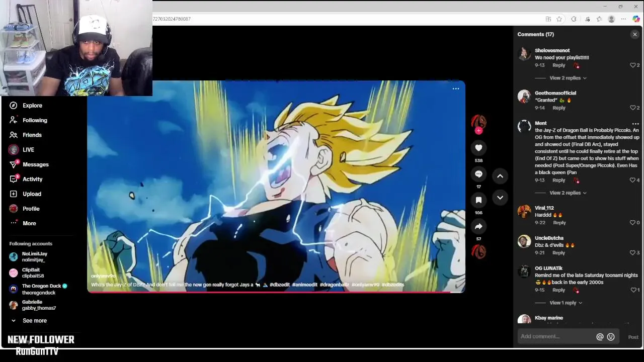The width and height of the screenshot is (644, 362).
Task: Open Following feed in sidebar
Action: pyautogui.click(x=29, y=120)
